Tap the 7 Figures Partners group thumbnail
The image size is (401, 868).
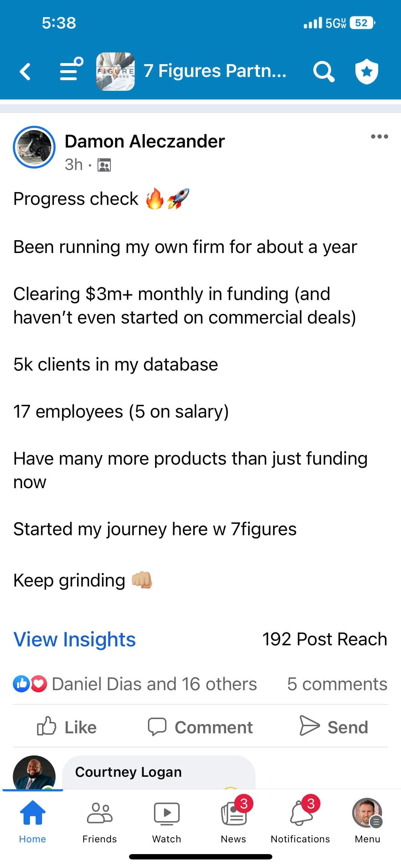coord(115,71)
